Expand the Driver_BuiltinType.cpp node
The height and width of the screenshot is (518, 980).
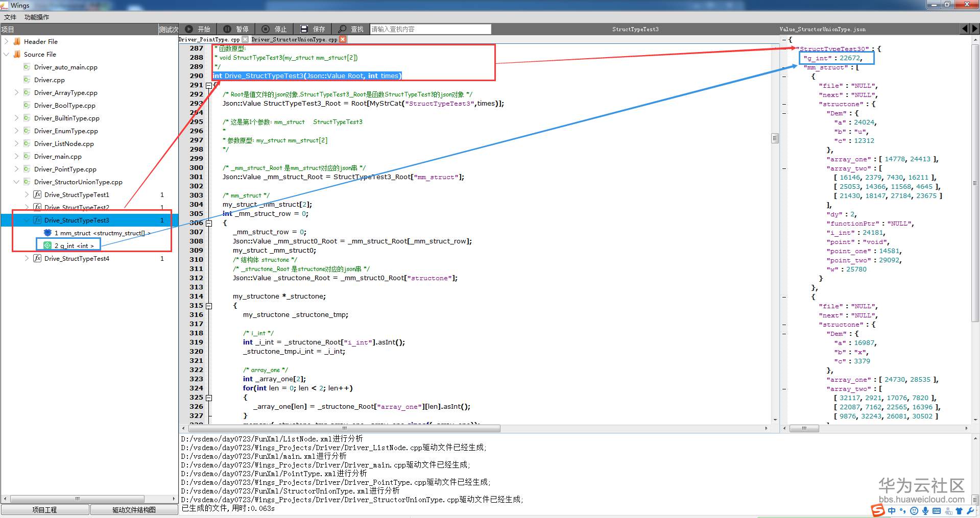pos(16,118)
